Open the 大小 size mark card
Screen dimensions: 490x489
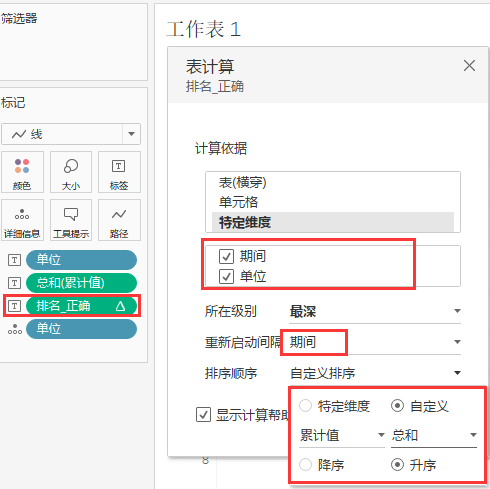pyautogui.click(x=71, y=172)
